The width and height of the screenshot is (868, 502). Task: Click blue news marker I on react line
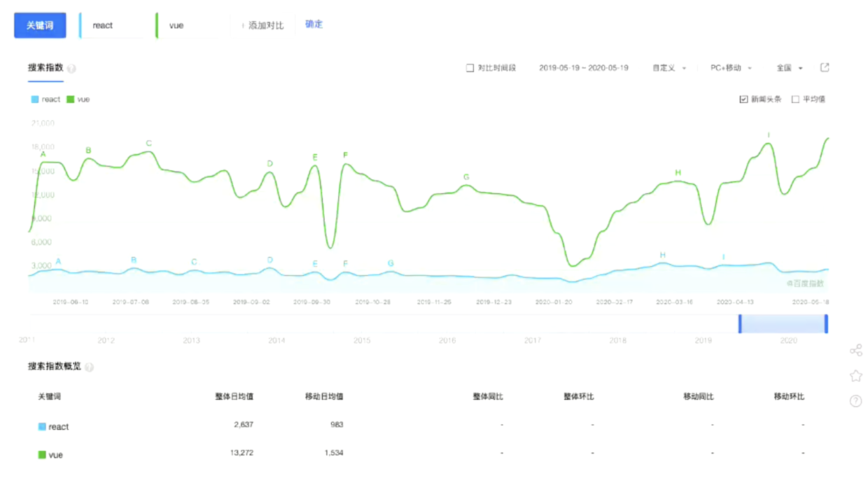coord(723,258)
